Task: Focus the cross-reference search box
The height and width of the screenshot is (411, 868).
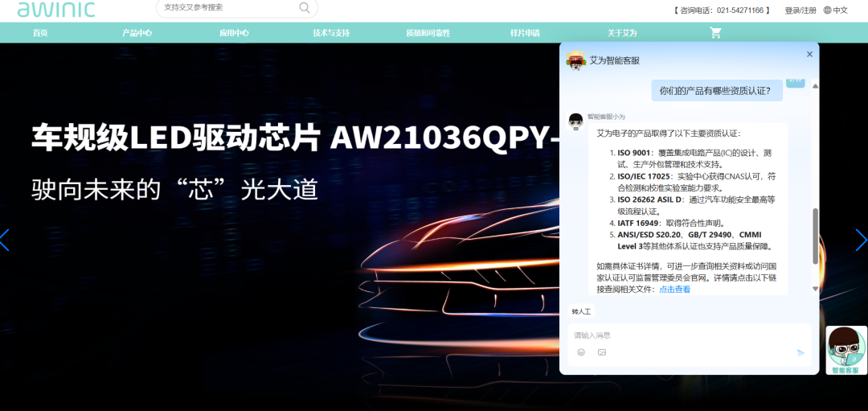Action: tap(237, 8)
